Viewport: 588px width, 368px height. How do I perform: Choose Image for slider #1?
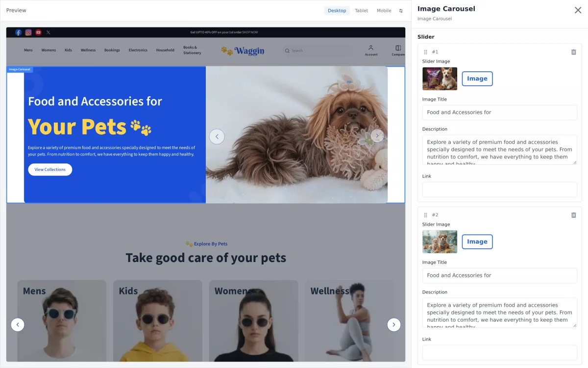(477, 79)
